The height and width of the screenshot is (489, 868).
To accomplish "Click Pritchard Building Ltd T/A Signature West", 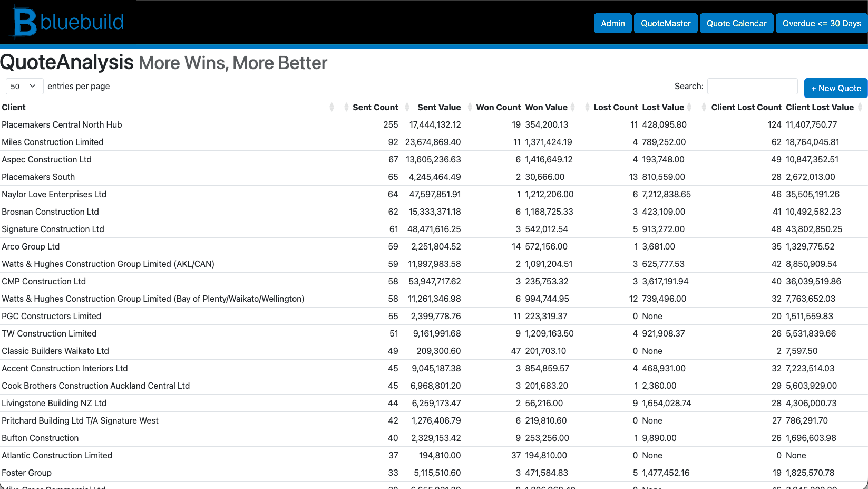I will click(x=80, y=420).
